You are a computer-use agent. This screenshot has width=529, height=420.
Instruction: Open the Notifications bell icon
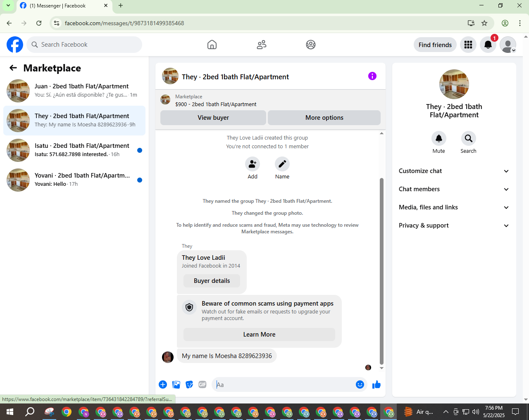pos(488,45)
